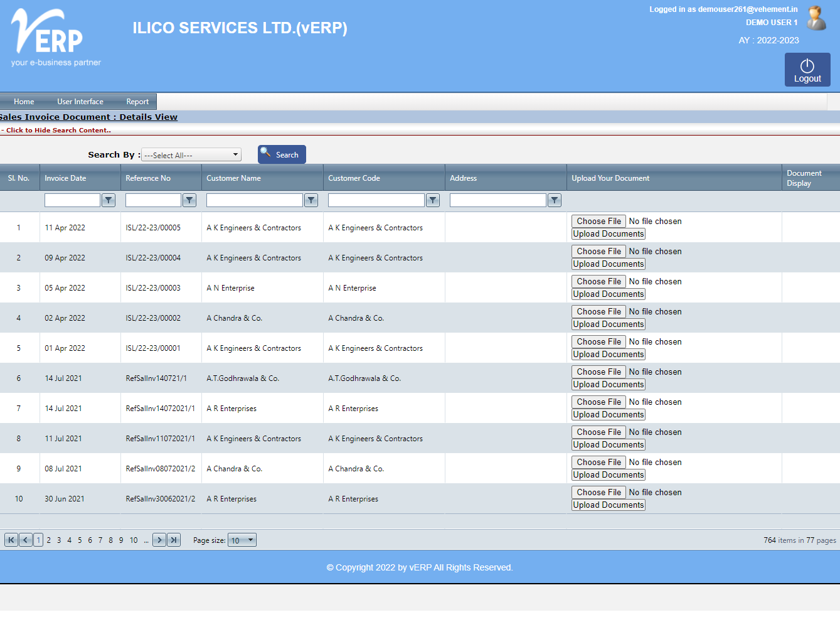Viewport: 840px width, 632px height.
Task: Focus the Address filter field
Action: 498,200
